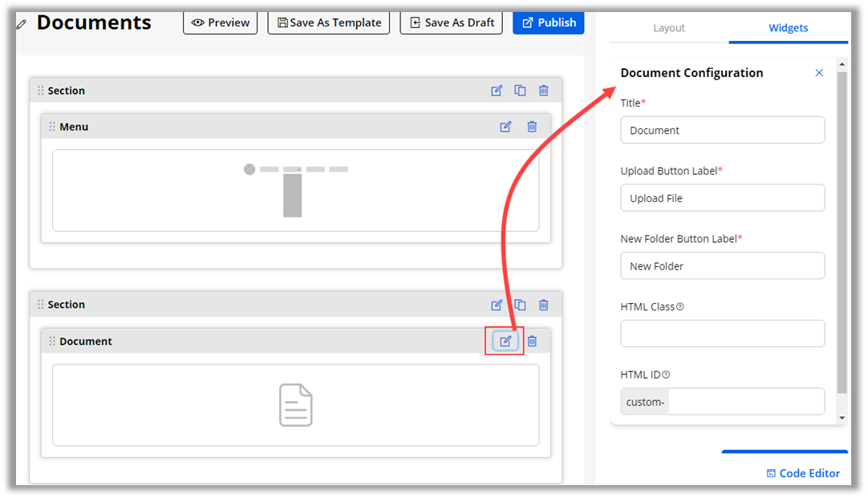Delete the second Section
Image resolution: width=868 pixels, height=498 pixels.
tap(544, 305)
